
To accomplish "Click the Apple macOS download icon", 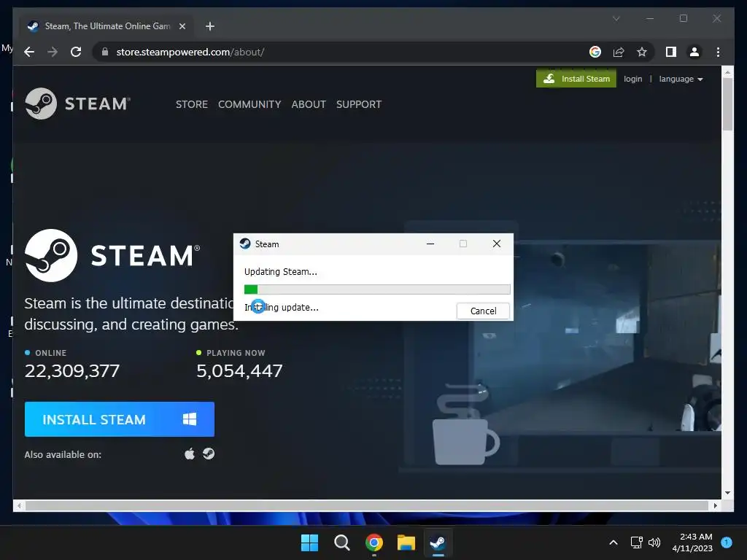I will click(190, 454).
